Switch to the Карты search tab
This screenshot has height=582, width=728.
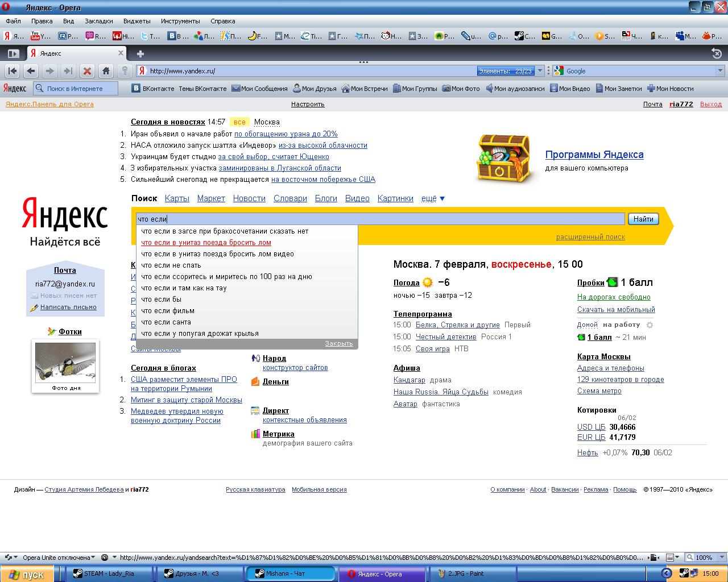click(177, 198)
